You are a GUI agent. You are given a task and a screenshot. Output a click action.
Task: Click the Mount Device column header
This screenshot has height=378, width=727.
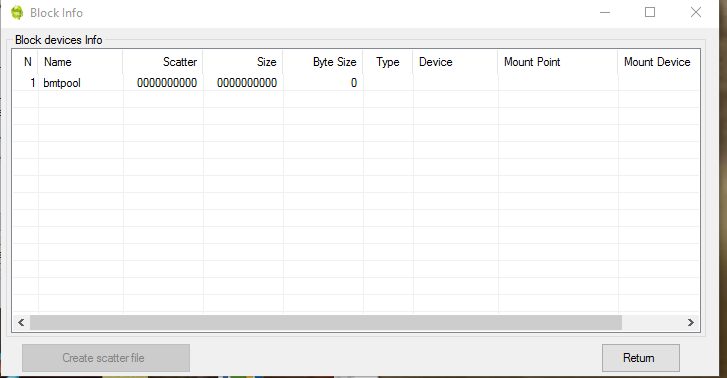658,62
